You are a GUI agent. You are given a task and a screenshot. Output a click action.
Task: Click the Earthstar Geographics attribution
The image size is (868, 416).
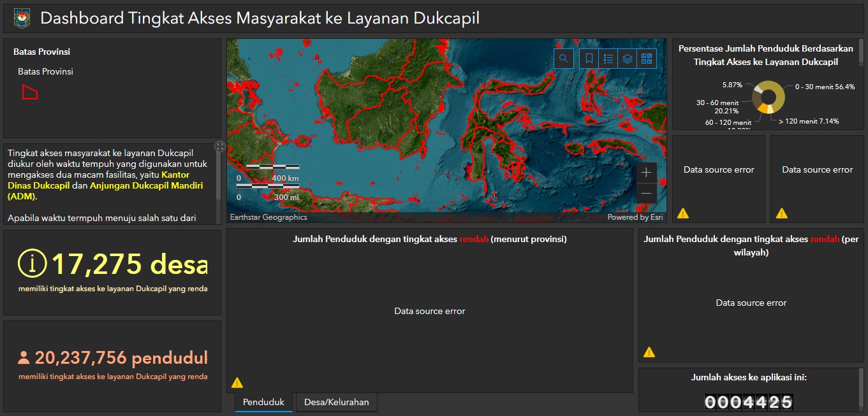268,217
